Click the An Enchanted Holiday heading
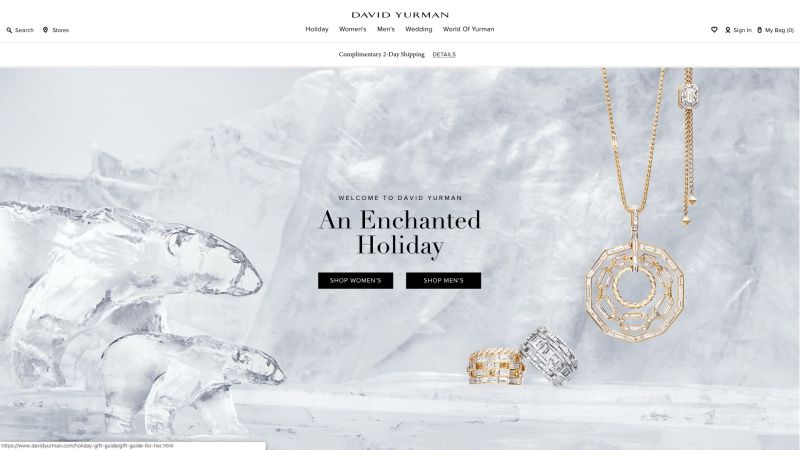Viewport: 800px width, 450px height. (400, 233)
